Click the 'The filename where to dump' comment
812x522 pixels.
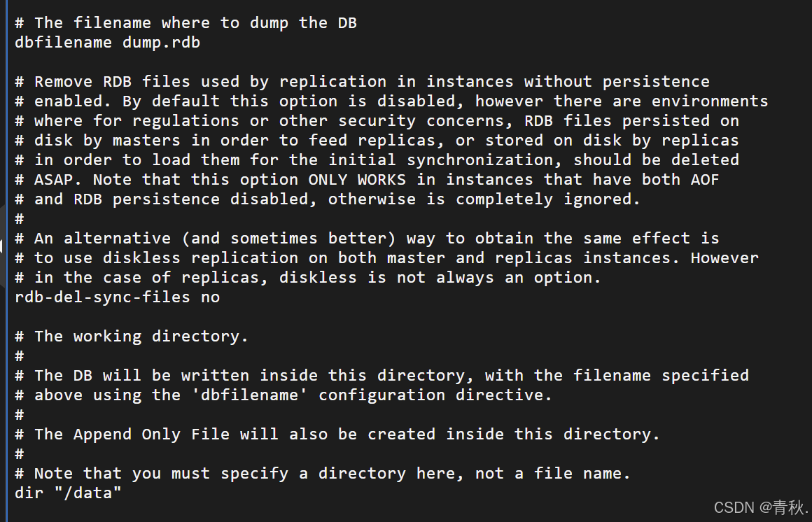tap(185, 22)
